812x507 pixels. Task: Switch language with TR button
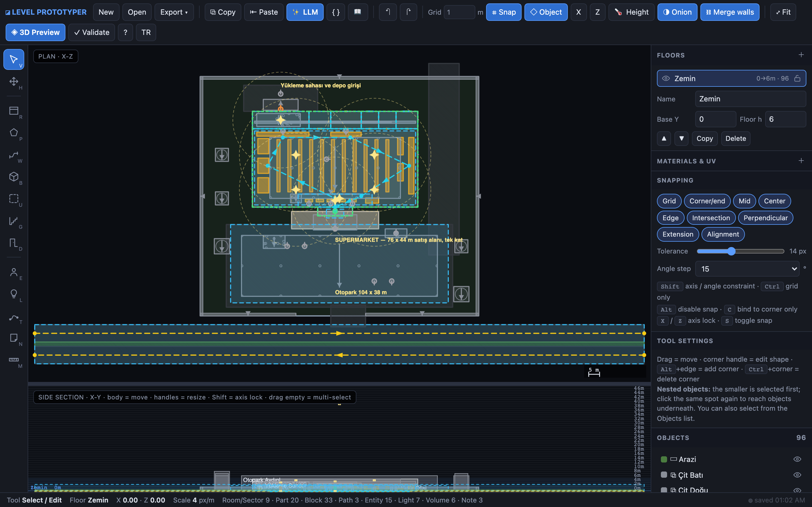145,32
